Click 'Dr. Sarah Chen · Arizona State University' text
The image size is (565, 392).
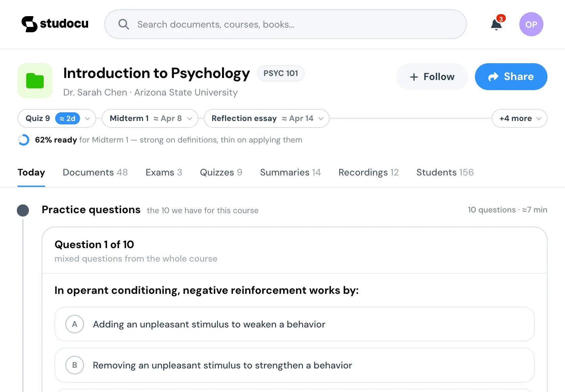pos(150,92)
